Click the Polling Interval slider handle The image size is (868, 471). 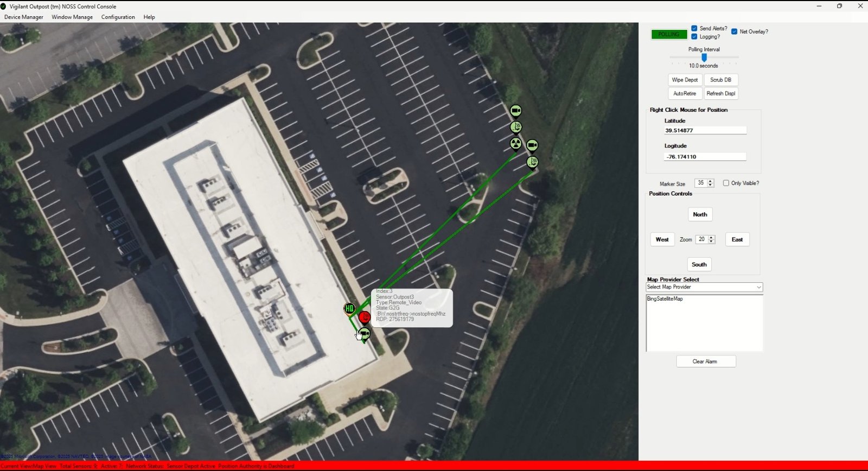pos(704,57)
